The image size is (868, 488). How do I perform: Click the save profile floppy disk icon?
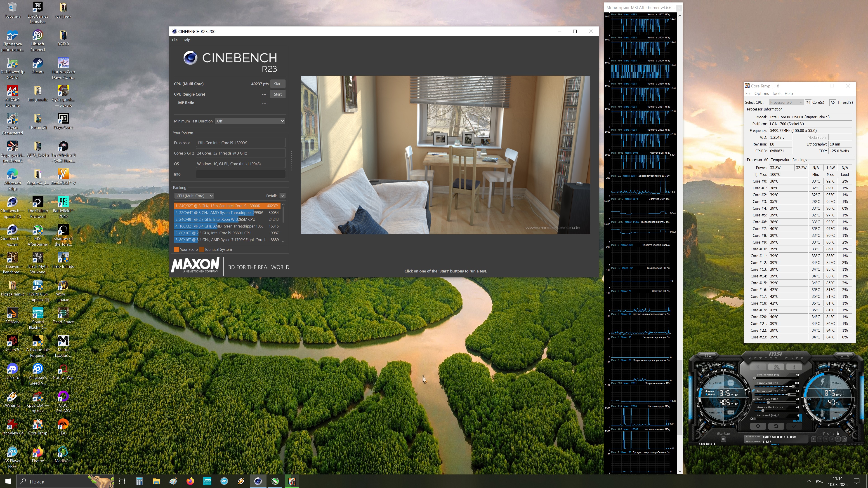click(844, 439)
